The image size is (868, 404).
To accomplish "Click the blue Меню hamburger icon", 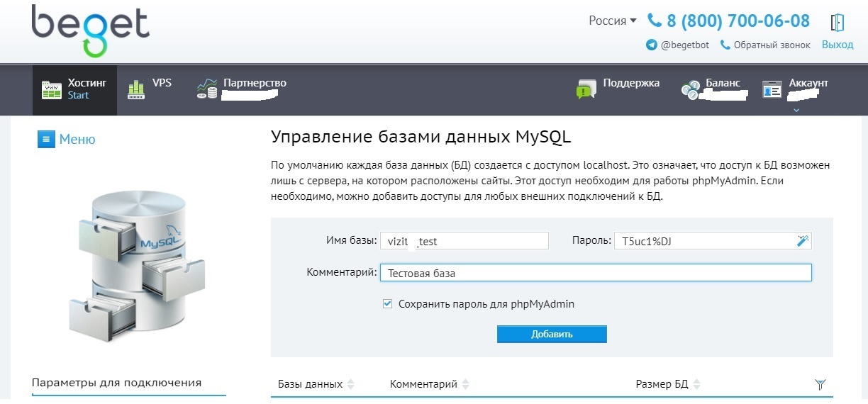I will point(46,139).
